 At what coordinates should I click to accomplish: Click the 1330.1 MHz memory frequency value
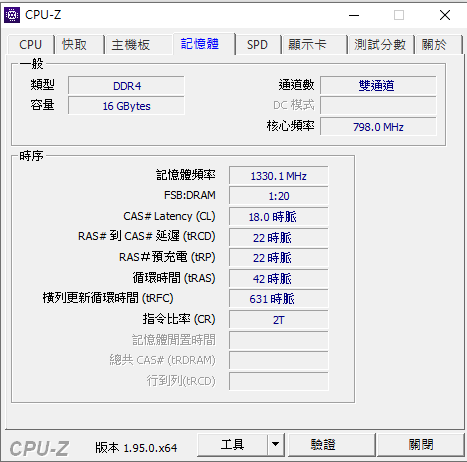(x=279, y=176)
